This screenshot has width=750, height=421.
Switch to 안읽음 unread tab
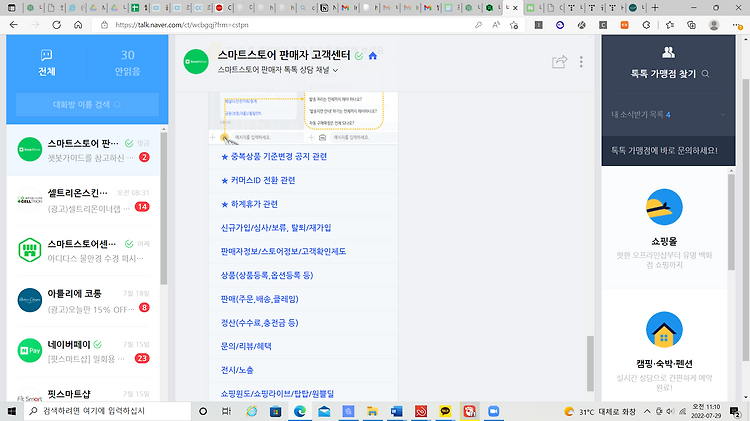[127, 62]
